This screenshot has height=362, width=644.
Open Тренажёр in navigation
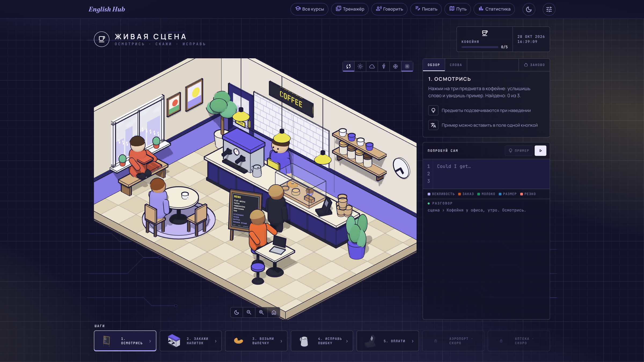350,9
